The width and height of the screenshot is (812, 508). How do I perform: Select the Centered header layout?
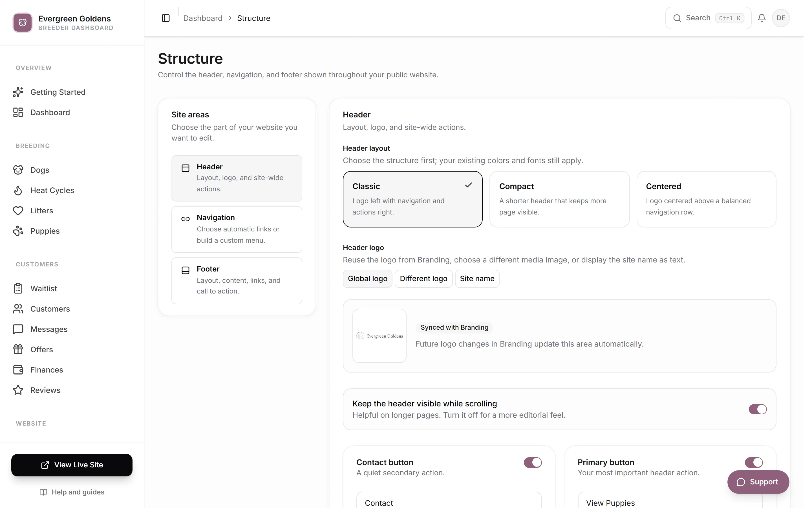(706, 199)
